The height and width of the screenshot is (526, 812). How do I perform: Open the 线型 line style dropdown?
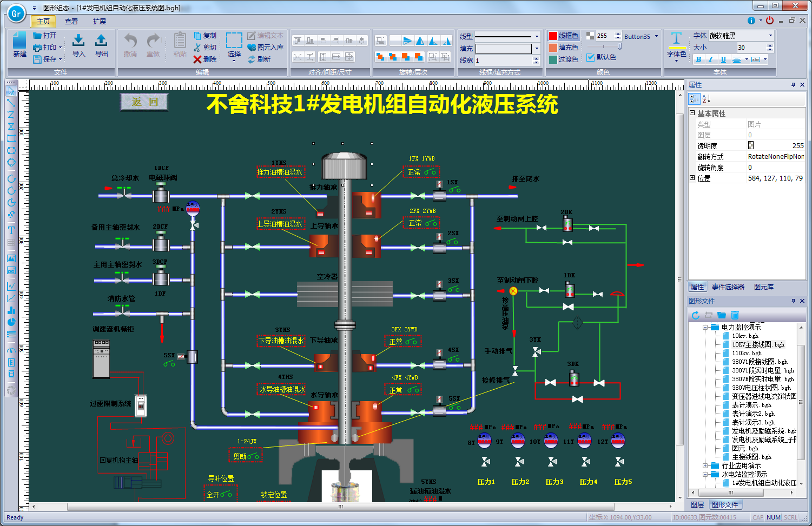click(537, 36)
